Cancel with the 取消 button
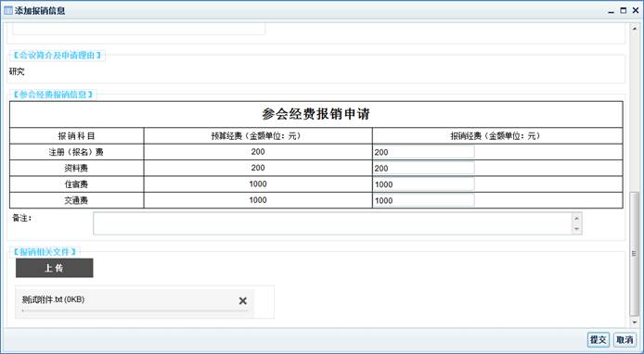This screenshot has width=644, height=354. tap(625, 340)
